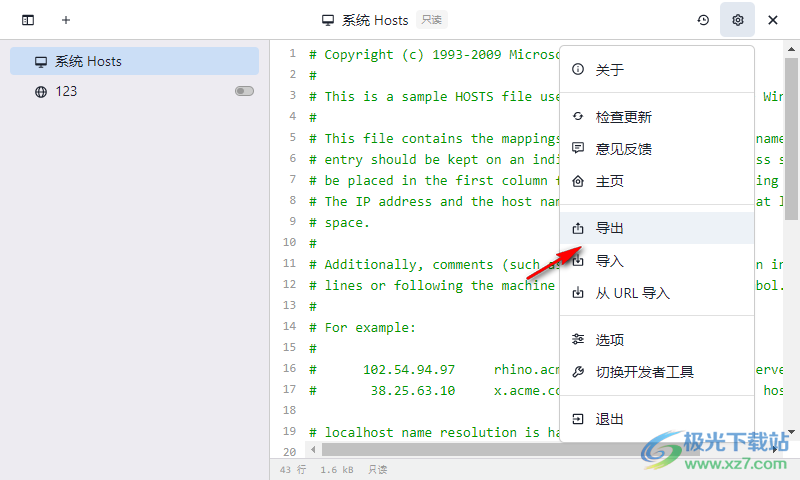Toggle the left sidebar panel icon
The height and width of the screenshot is (480, 800).
(x=28, y=20)
